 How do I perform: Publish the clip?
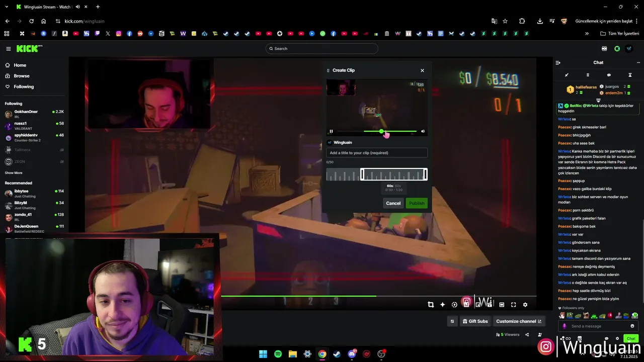417,203
